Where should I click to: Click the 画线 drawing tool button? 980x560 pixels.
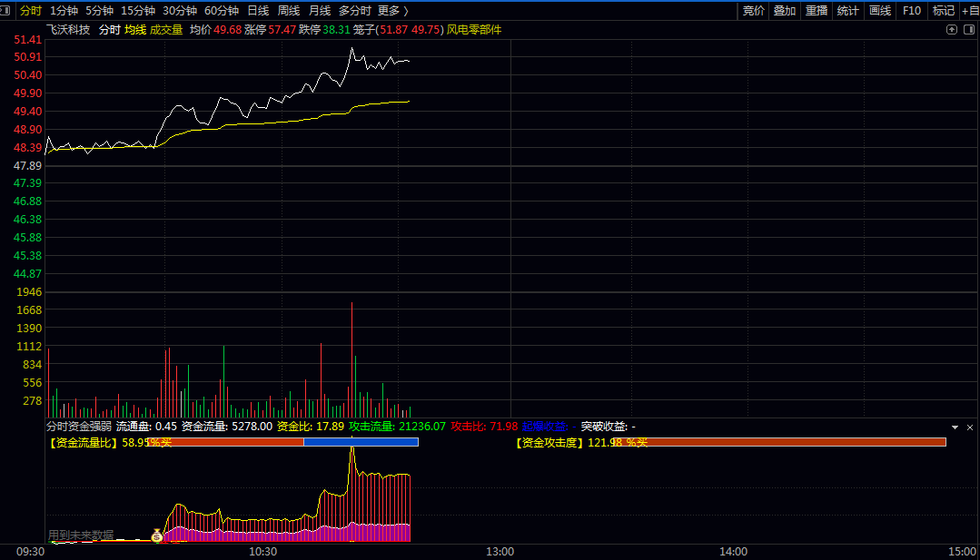click(880, 11)
